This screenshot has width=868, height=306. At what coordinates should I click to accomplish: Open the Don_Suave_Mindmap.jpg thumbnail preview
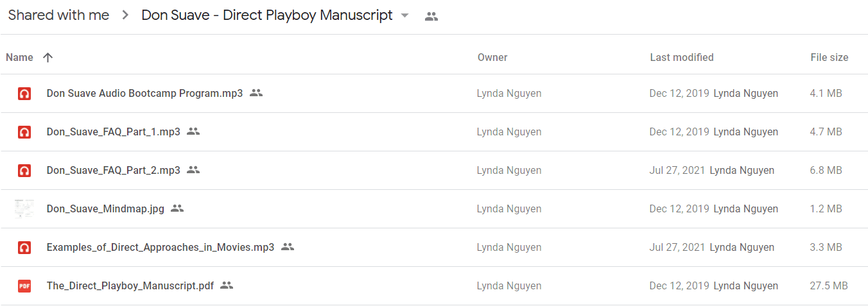pyautogui.click(x=24, y=208)
